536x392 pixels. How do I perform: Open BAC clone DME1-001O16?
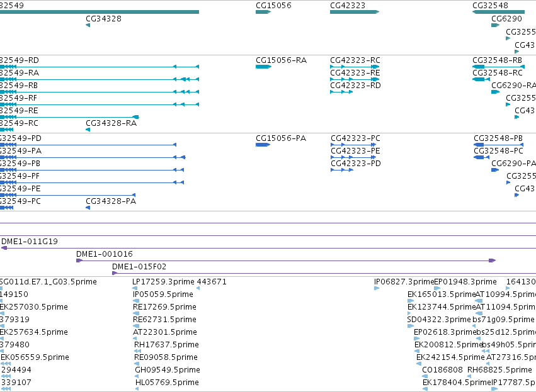point(105,254)
